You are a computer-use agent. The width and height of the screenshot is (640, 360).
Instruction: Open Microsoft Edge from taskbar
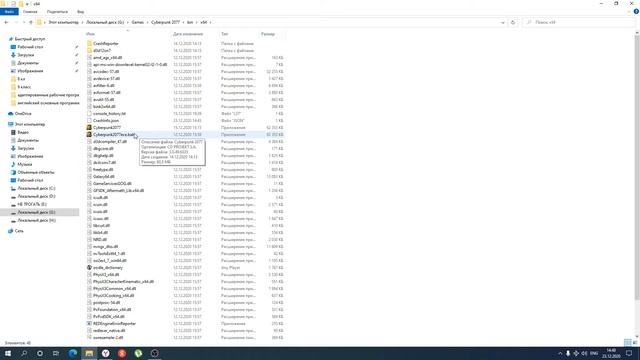click(73, 353)
